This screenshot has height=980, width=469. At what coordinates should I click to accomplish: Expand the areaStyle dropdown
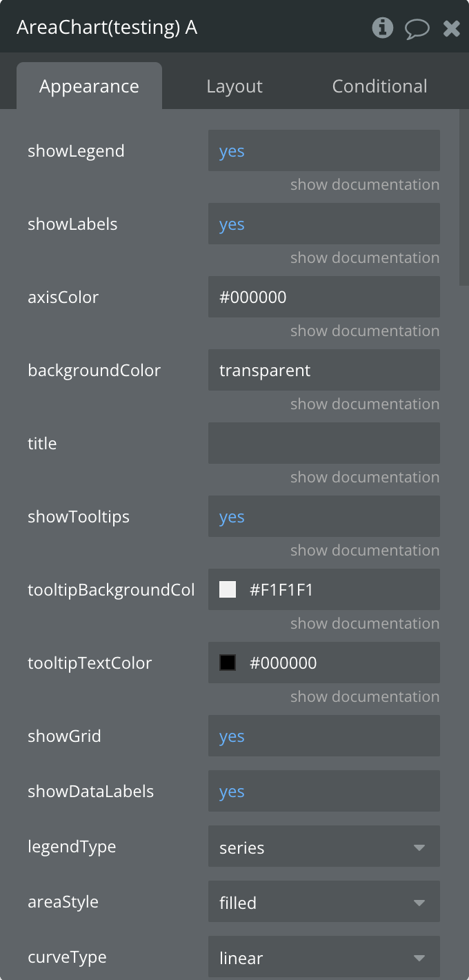pos(323,902)
